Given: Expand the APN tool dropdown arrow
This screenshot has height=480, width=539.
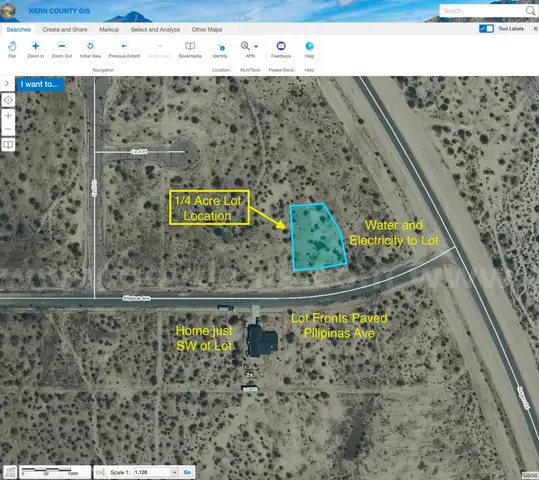Looking at the screenshot, I should (256, 46).
